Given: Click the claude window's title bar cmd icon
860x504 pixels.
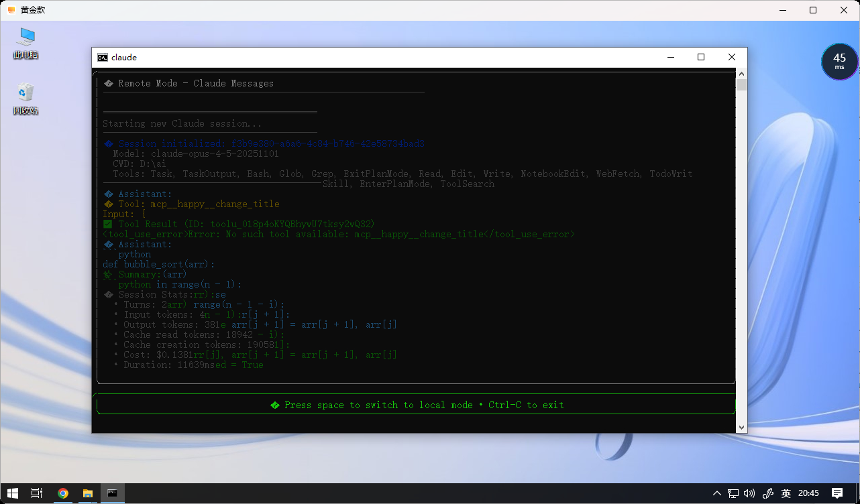Looking at the screenshot, I should [x=103, y=58].
